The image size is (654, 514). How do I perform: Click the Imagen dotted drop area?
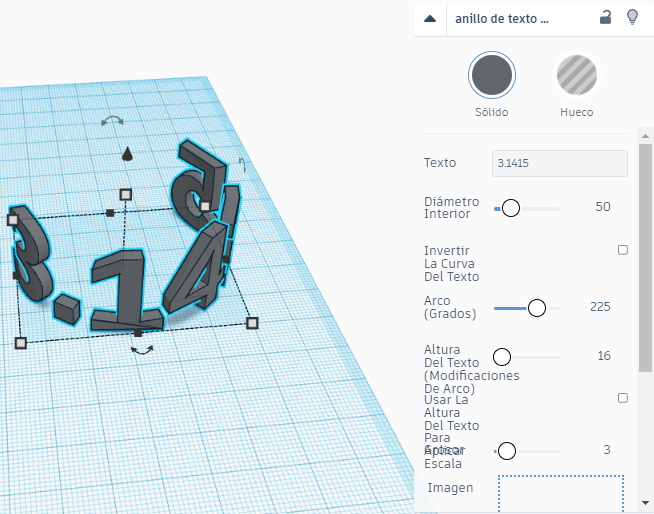(561, 494)
